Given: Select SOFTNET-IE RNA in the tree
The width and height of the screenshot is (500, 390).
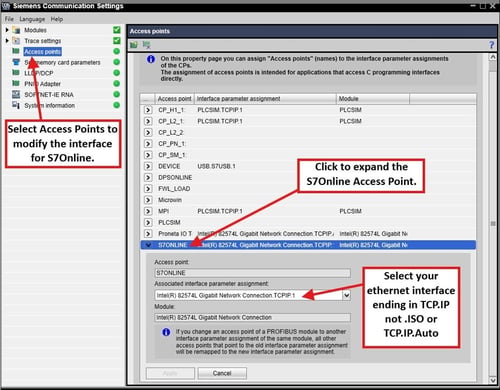Looking at the screenshot, I should point(49,95).
